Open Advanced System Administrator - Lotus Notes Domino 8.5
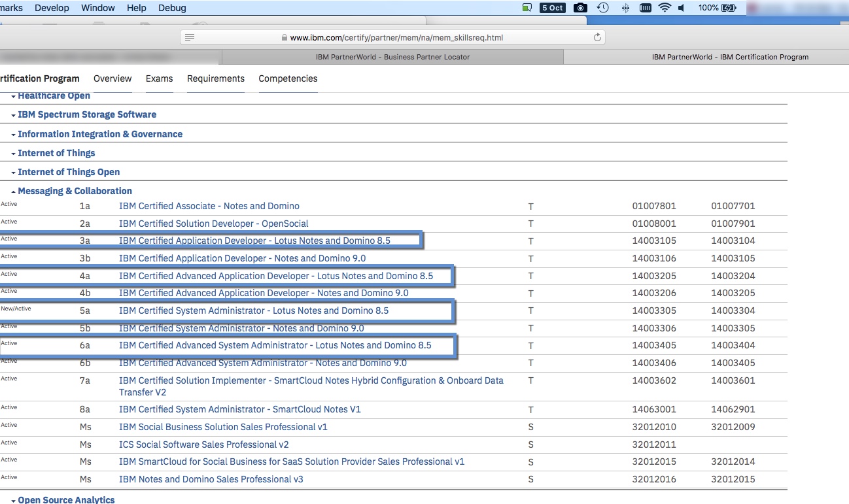The image size is (849, 504). [x=275, y=345]
